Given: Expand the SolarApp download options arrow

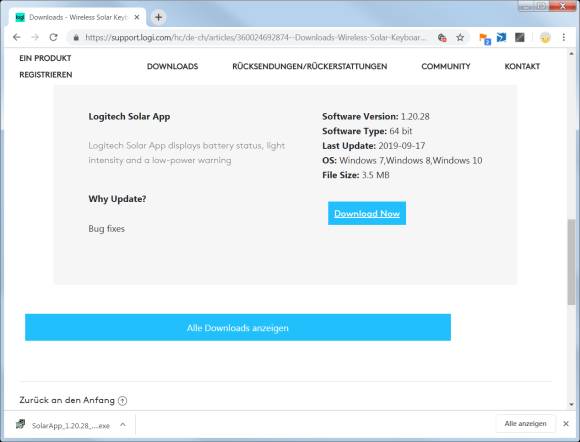Looking at the screenshot, I should click(123, 425).
